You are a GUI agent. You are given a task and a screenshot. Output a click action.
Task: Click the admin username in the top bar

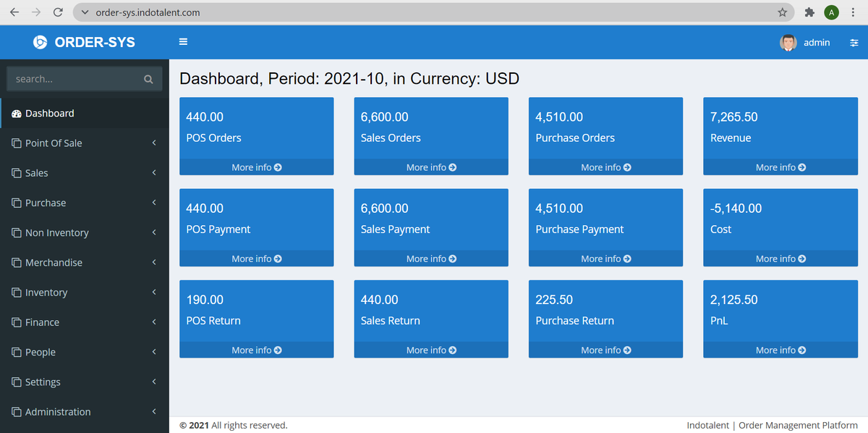pos(817,42)
